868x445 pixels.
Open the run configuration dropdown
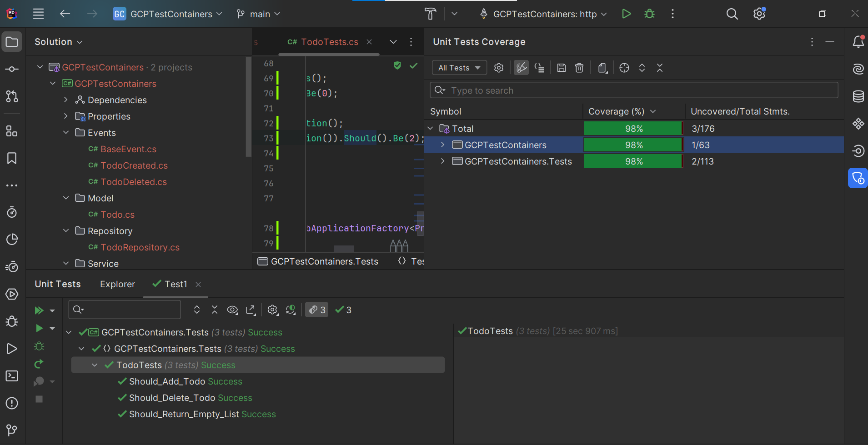[x=543, y=14]
